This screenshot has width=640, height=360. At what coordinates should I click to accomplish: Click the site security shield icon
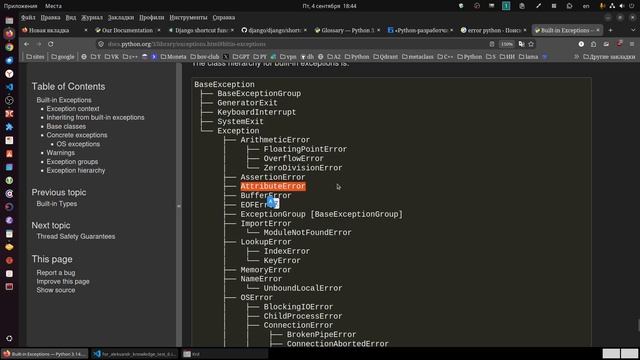tap(101, 44)
